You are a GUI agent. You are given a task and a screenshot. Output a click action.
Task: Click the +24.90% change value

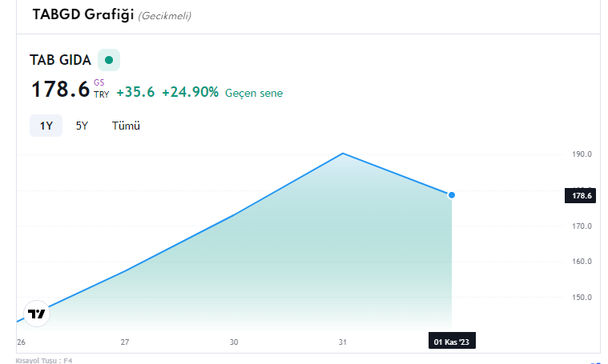pyautogui.click(x=190, y=92)
